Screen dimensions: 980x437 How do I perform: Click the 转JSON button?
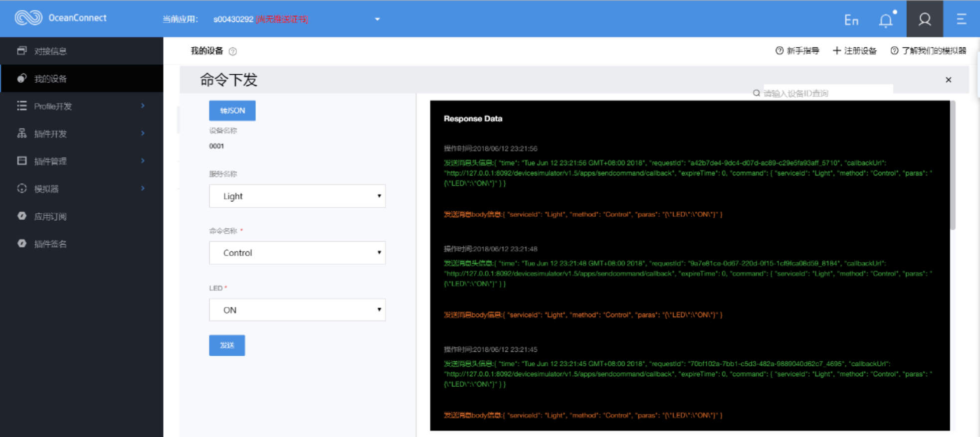(232, 111)
